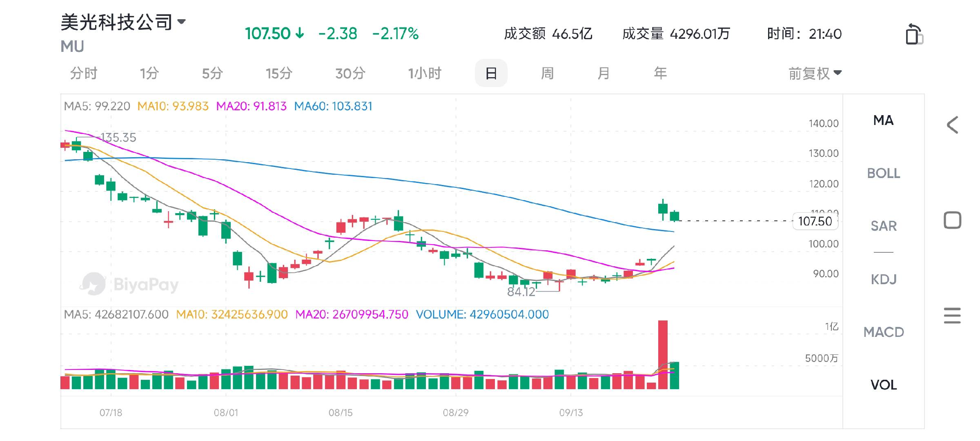
Task: Click the 07/18 date axis label
Action: click(x=111, y=413)
